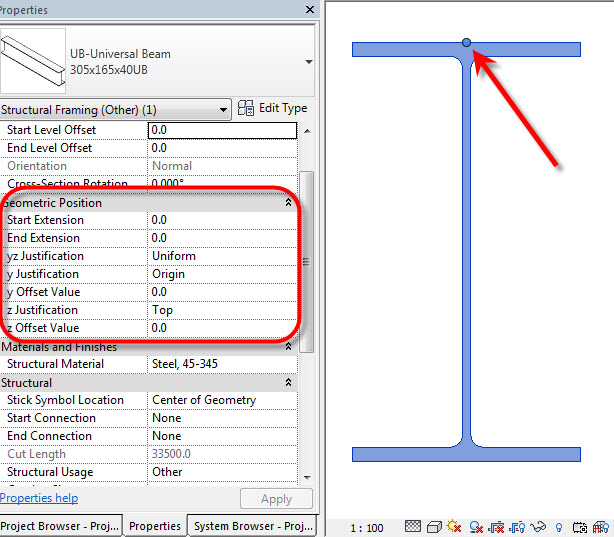Open the view scale 1 : 100 selector

(367, 528)
